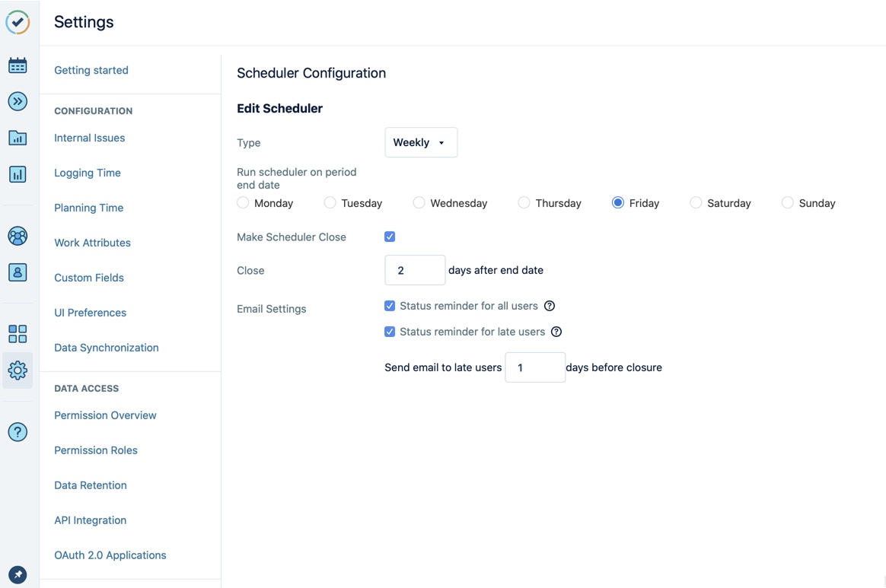Select Sunday as period end date
Screen dimensions: 886x588
pyautogui.click(x=787, y=202)
